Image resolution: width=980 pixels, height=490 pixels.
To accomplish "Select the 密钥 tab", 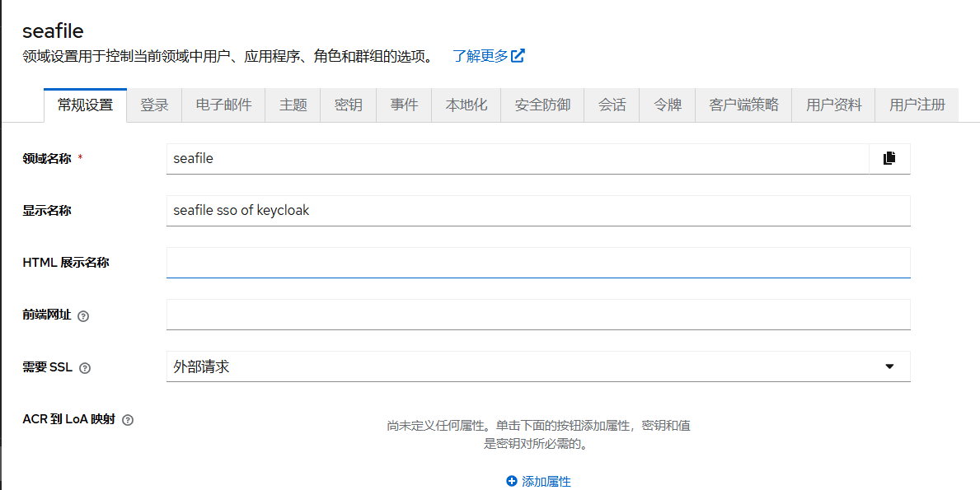I will [348, 105].
